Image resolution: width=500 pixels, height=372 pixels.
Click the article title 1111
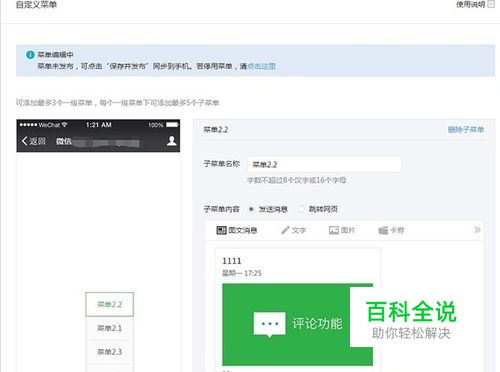pyautogui.click(x=232, y=261)
